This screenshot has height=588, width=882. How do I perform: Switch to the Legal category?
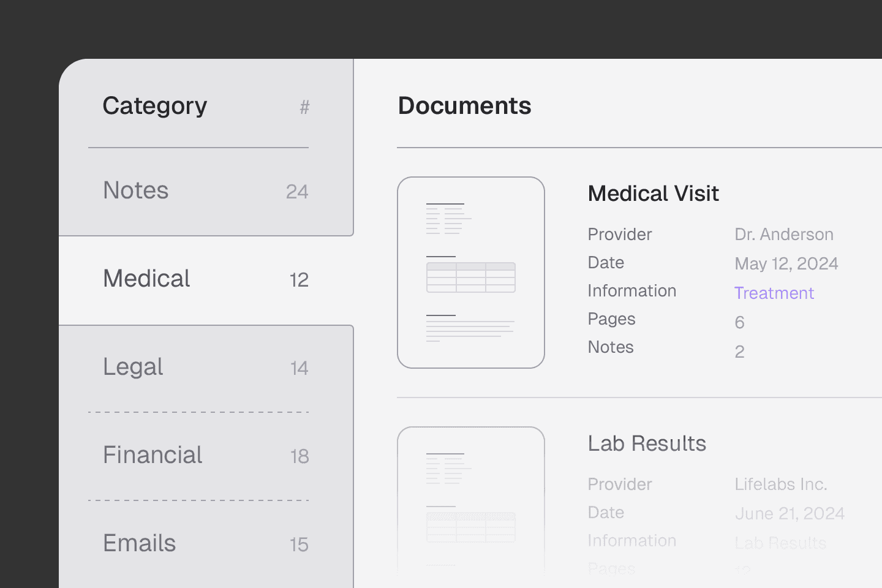(x=133, y=367)
